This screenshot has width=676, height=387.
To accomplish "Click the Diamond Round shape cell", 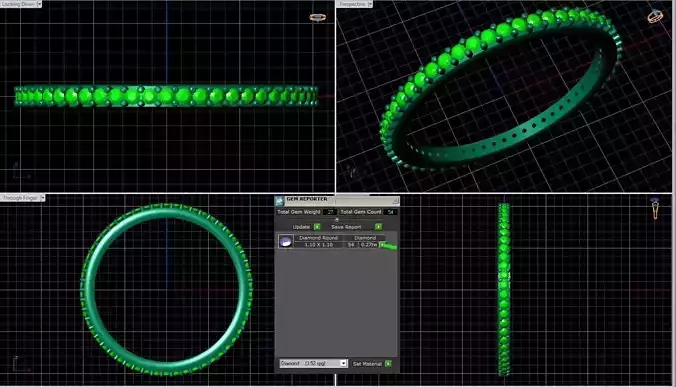I will pyautogui.click(x=319, y=238).
